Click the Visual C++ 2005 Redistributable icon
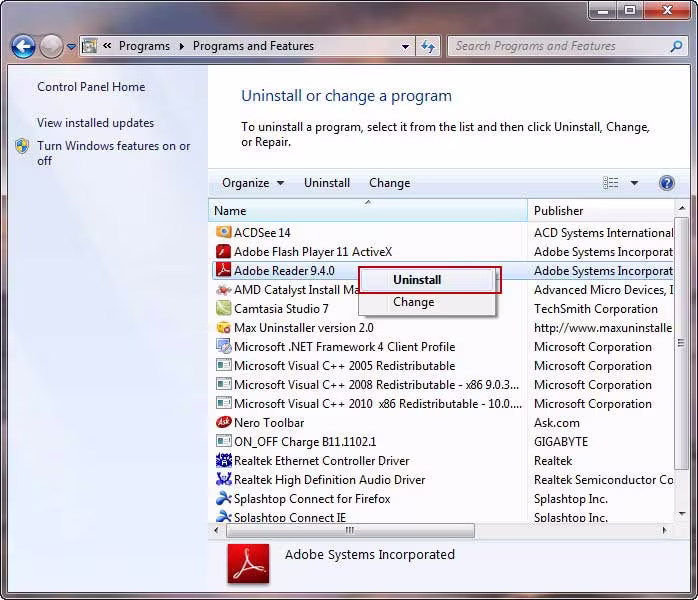This screenshot has height=600, width=698. click(x=223, y=365)
